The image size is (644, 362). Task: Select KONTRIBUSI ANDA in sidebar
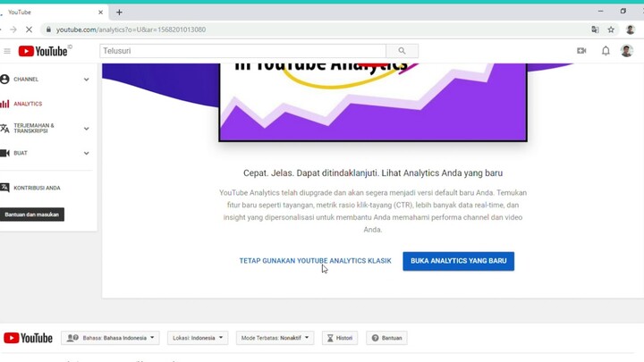pos(37,188)
